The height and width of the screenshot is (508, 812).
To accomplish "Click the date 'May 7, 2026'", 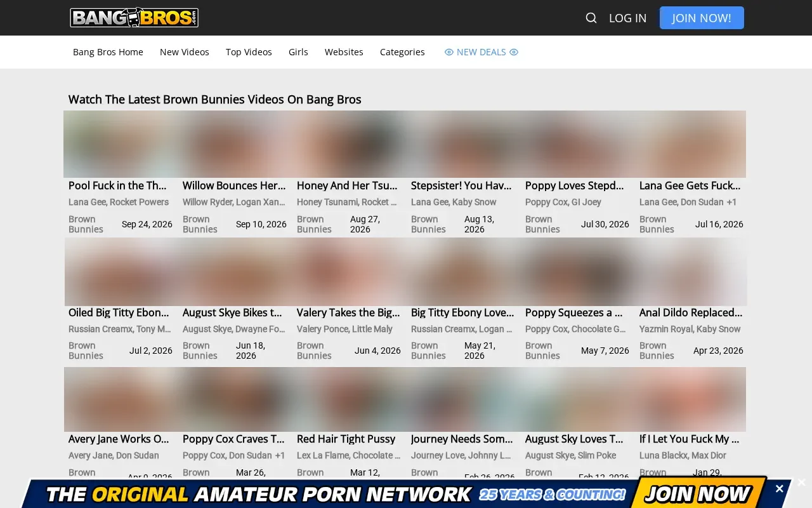I will click(x=605, y=351).
